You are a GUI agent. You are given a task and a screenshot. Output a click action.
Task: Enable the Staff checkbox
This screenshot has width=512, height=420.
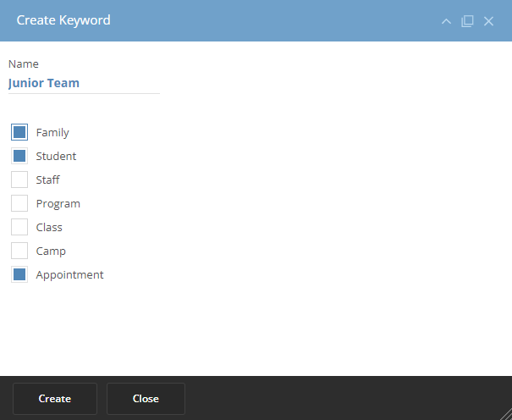[x=19, y=180]
